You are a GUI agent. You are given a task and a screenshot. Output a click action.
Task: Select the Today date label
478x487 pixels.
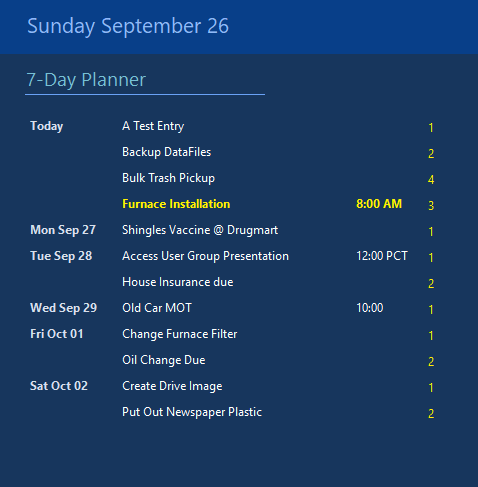47,126
